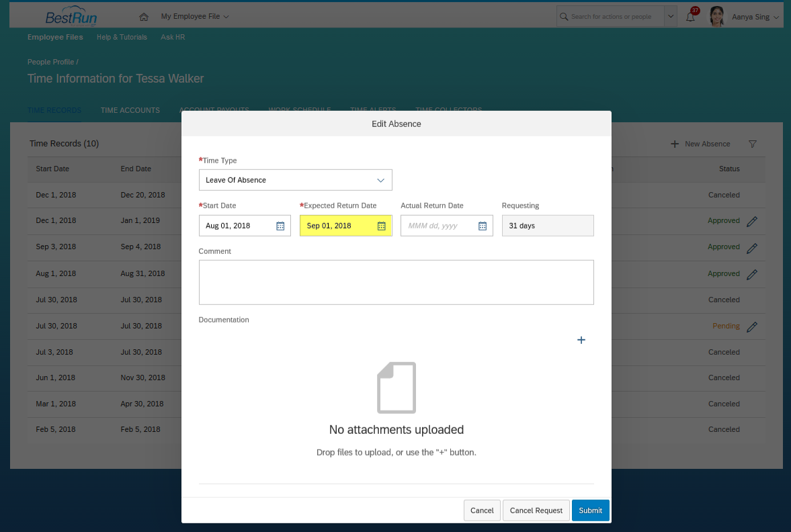Open the Ask HR menu item
This screenshot has width=791, height=532.
(x=173, y=37)
